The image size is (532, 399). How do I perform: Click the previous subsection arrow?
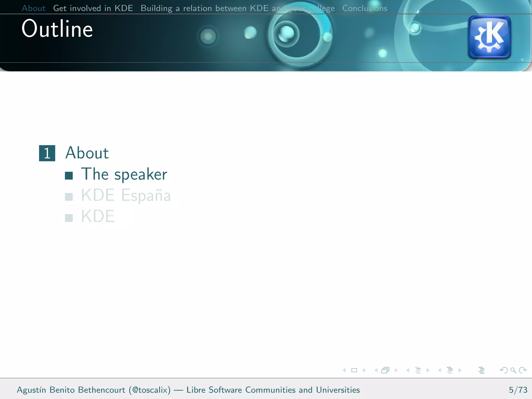pos(408,370)
